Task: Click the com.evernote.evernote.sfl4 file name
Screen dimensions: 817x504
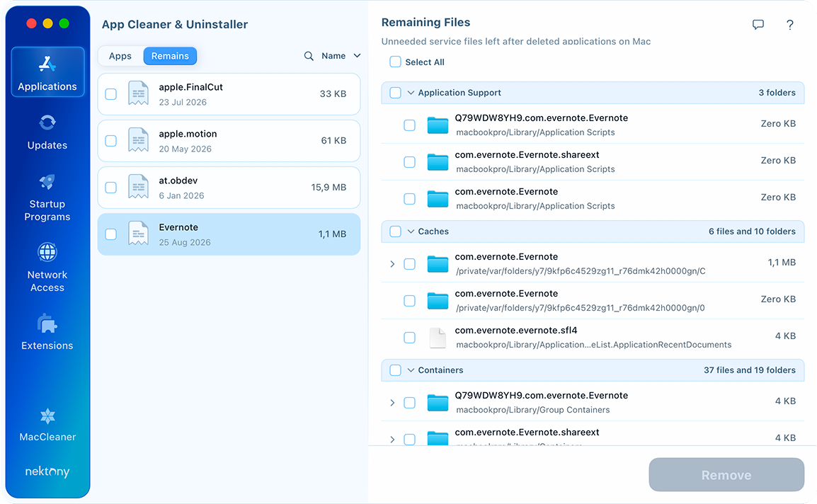Action: pos(516,331)
